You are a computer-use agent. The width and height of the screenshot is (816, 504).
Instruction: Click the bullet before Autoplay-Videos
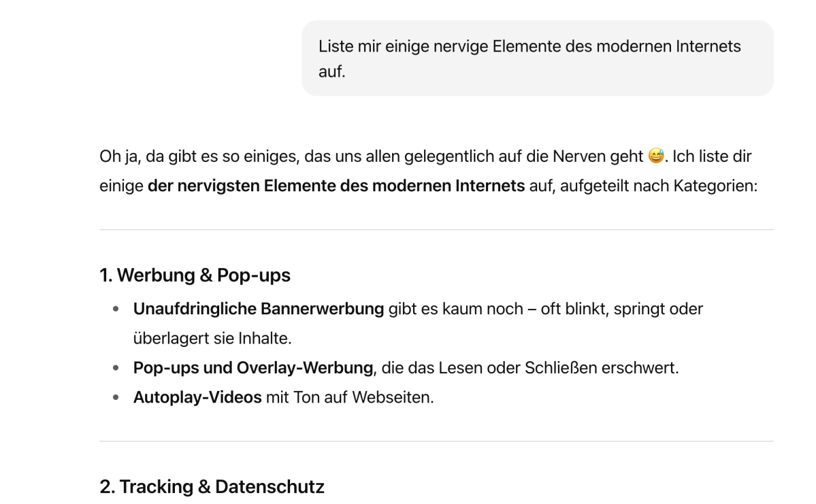pos(116,397)
